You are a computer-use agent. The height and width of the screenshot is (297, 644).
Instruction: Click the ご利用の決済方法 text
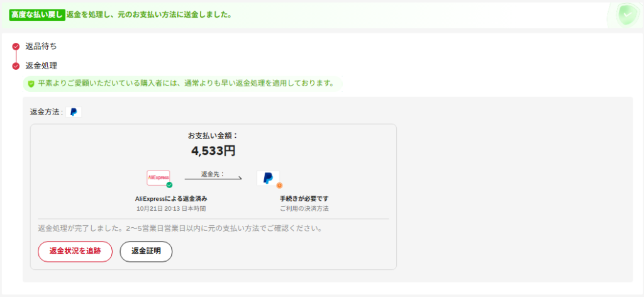pos(304,208)
